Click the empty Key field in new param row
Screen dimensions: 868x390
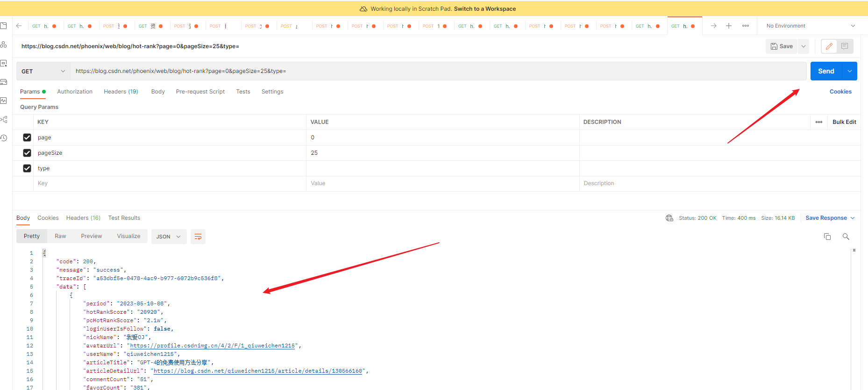click(x=171, y=183)
